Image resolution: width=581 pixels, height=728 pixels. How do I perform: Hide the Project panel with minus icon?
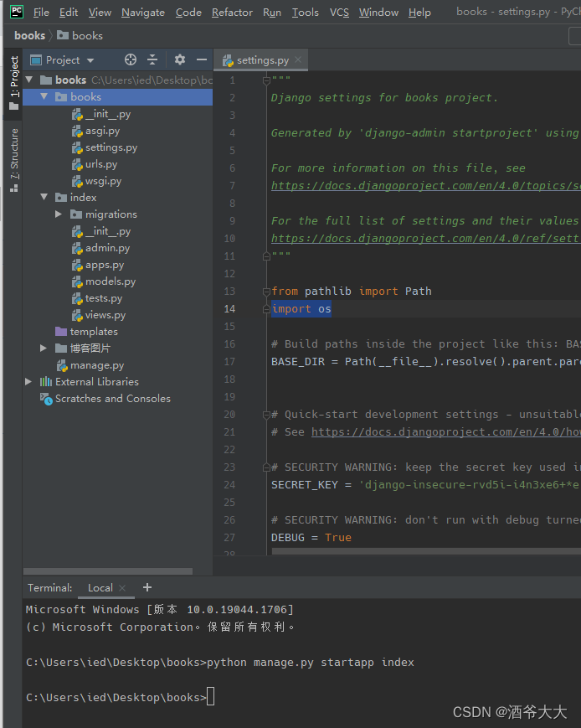tap(202, 59)
